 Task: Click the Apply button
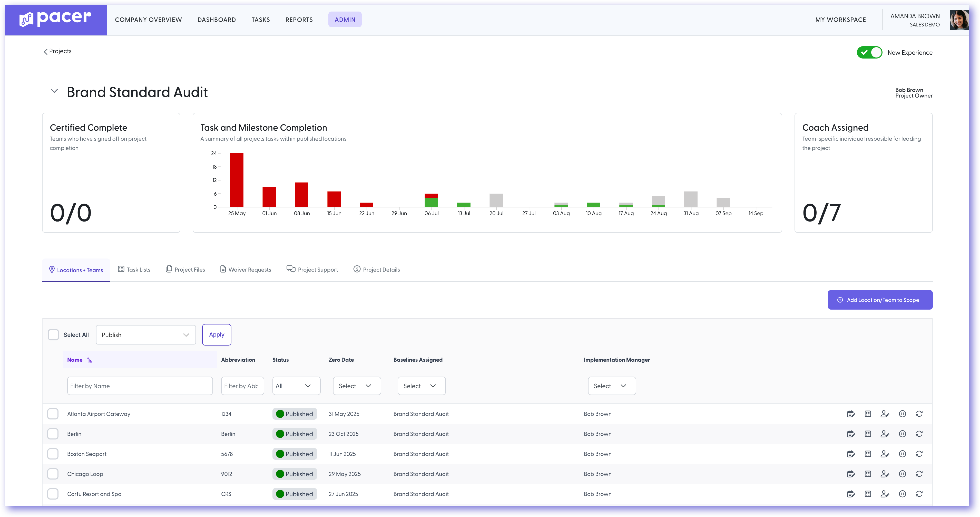click(217, 335)
